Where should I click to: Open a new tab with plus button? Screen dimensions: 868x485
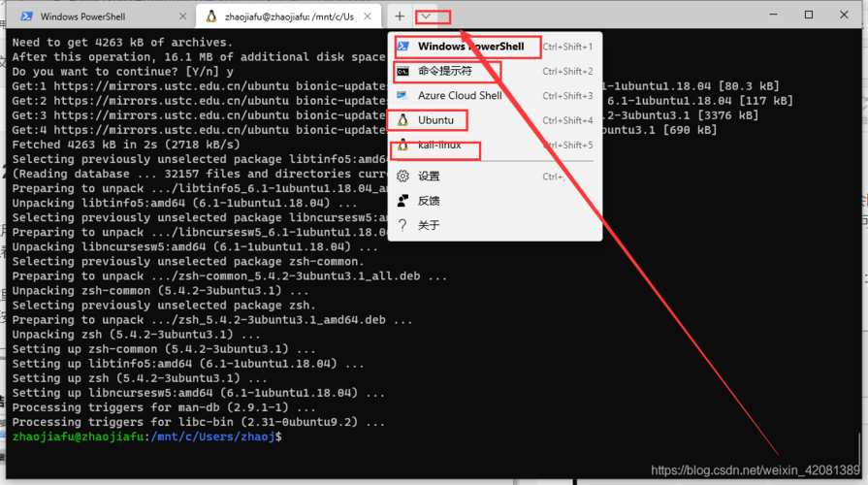pyautogui.click(x=400, y=16)
